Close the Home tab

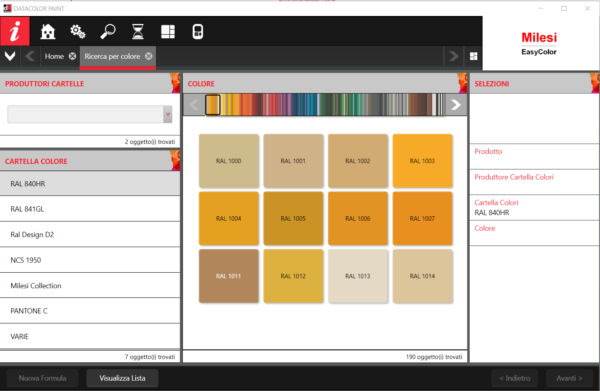[x=72, y=56]
